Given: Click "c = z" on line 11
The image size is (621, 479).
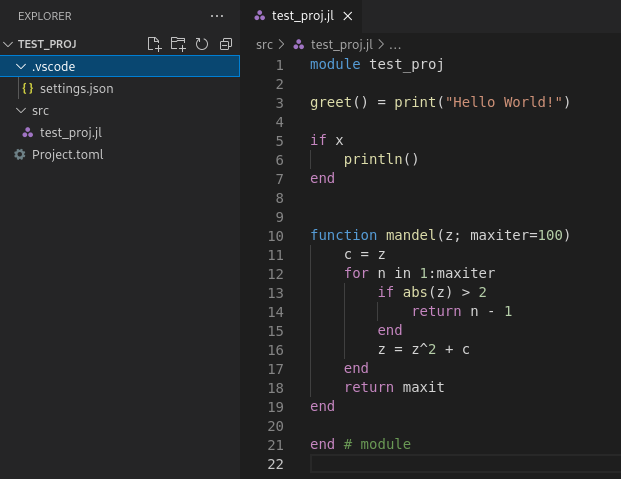Looking at the screenshot, I should [364, 254].
